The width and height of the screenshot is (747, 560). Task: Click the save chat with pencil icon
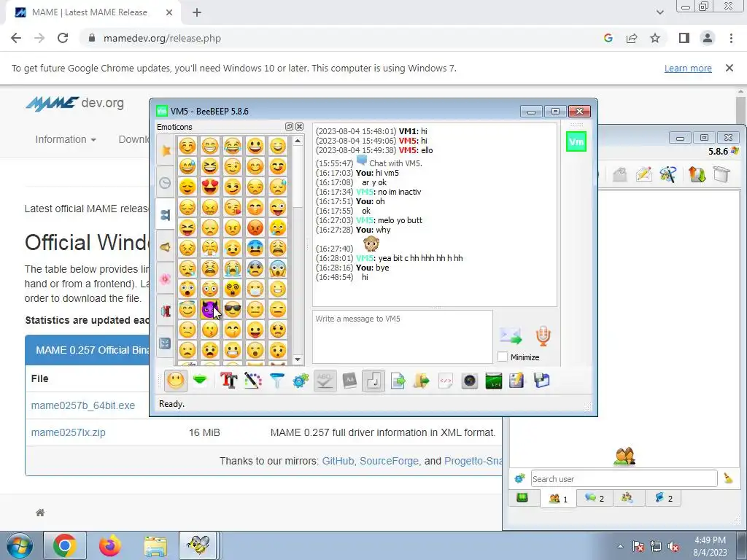pyautogui.click(x=517, y=381)
